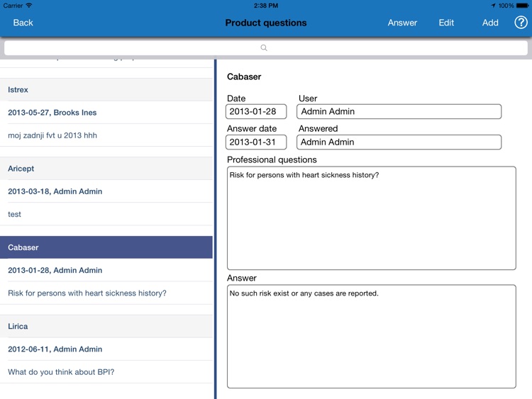Open the 'test' question row

(106, 214)
